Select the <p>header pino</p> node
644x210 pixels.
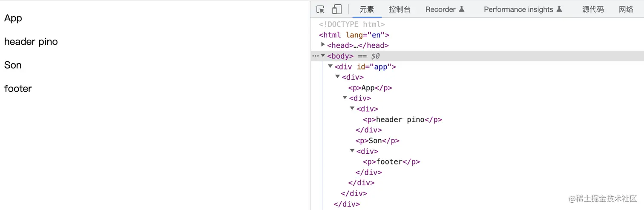402,120
